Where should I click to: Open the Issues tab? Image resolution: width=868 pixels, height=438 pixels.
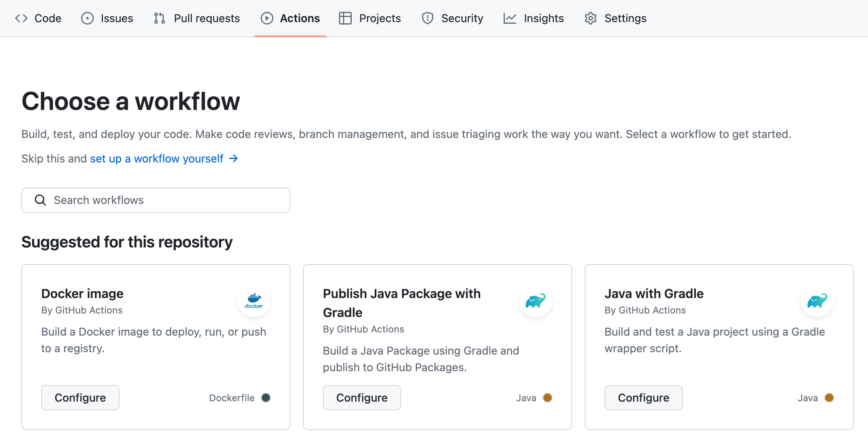click(x=107, y=18)
